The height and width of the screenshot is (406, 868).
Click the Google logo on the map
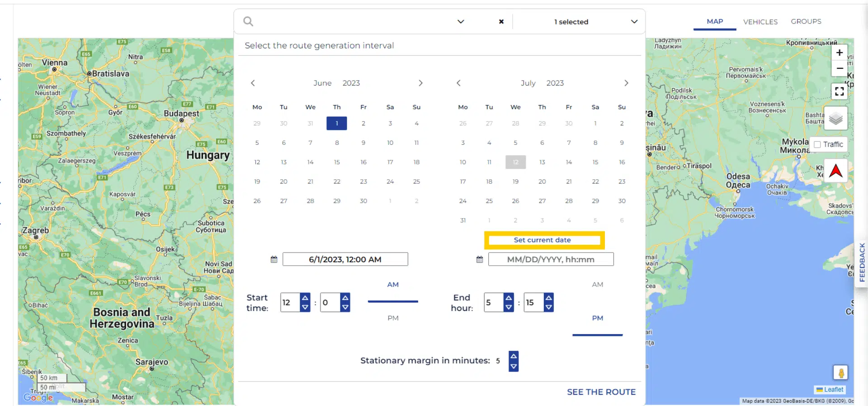click(x=38, y=397)
